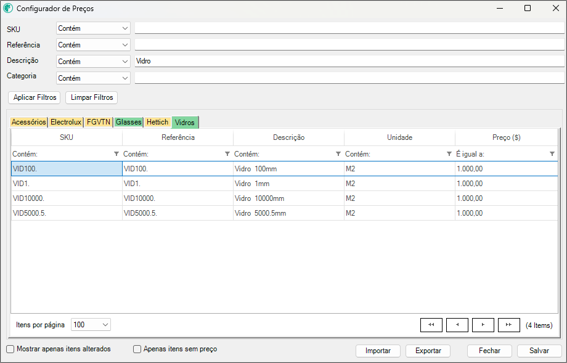Click the Fechar button
Viewport: 567px width, 363px height.
point(489,350)
